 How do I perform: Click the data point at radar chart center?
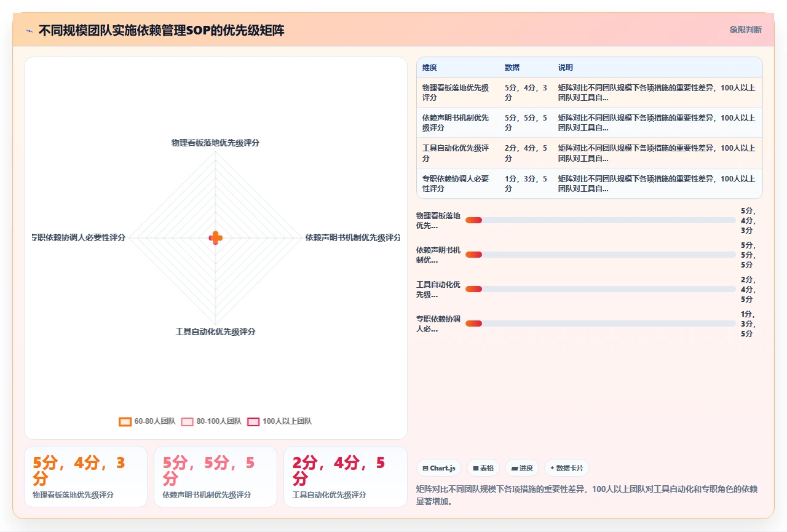coord(216,238)
